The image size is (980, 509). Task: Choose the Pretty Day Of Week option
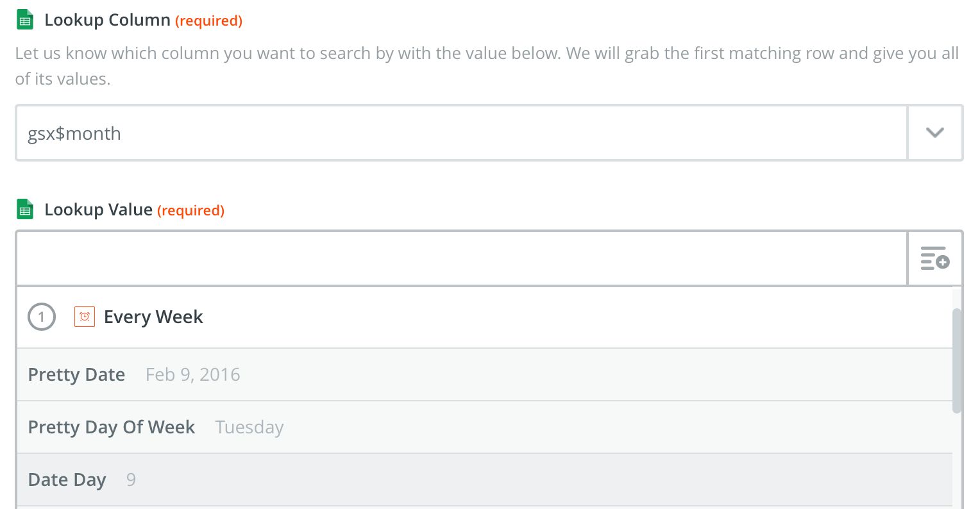pos(111,428)
